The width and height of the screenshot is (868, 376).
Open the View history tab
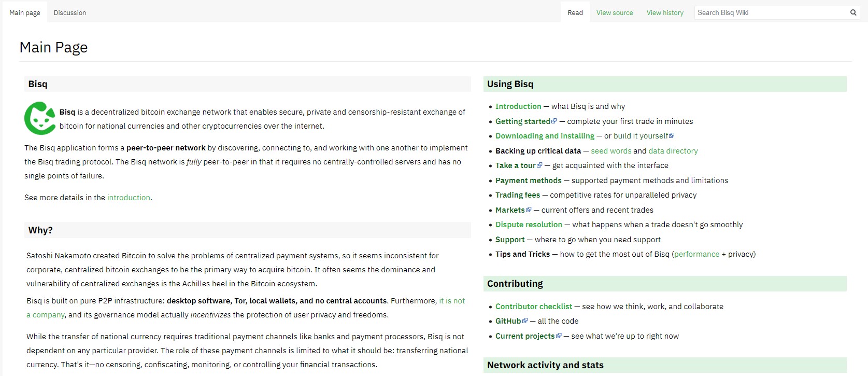point(665,12)
